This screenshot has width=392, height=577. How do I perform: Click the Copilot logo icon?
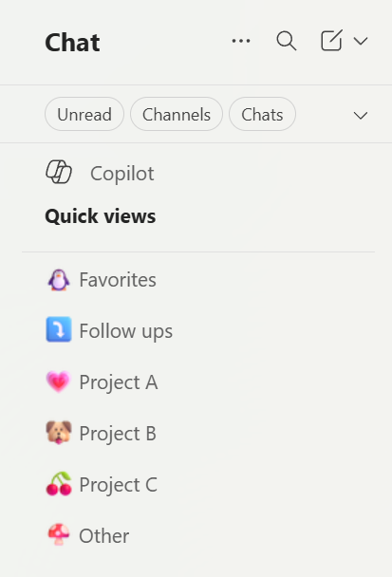59,172
